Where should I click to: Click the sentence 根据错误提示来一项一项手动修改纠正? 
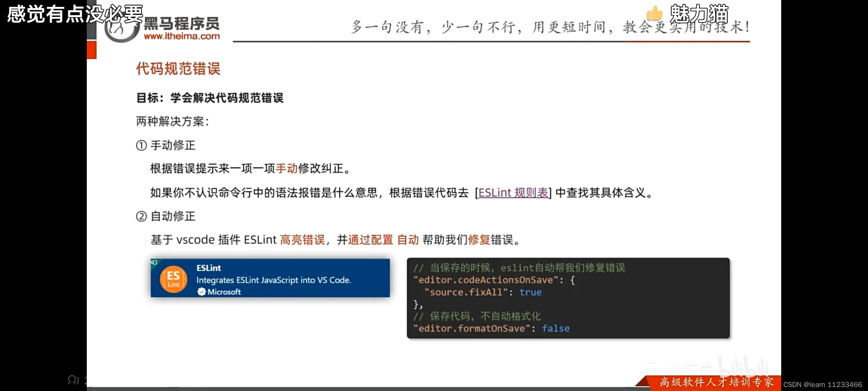click(x=250, y=169)
